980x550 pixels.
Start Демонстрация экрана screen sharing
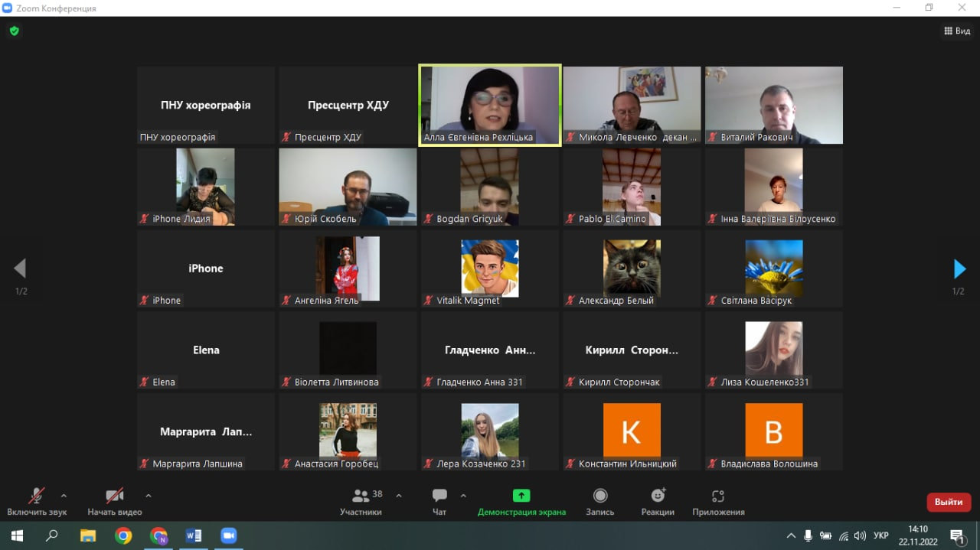(x=521, y=502)
